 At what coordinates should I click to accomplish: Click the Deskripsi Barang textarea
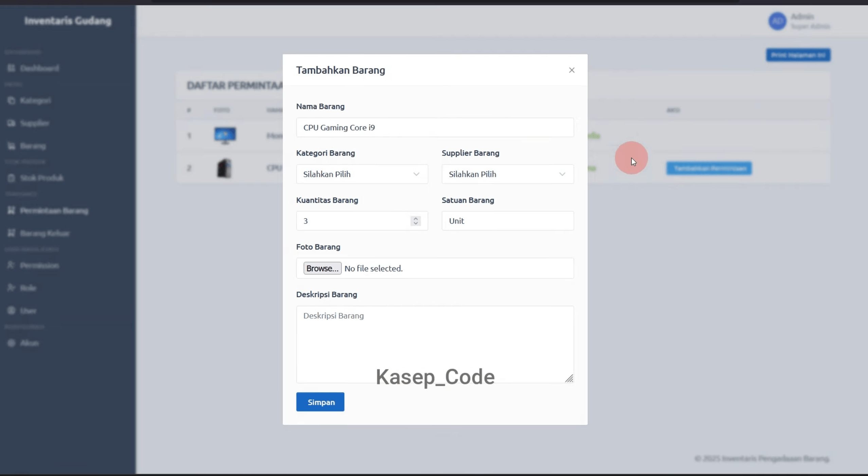pos(435,344)
